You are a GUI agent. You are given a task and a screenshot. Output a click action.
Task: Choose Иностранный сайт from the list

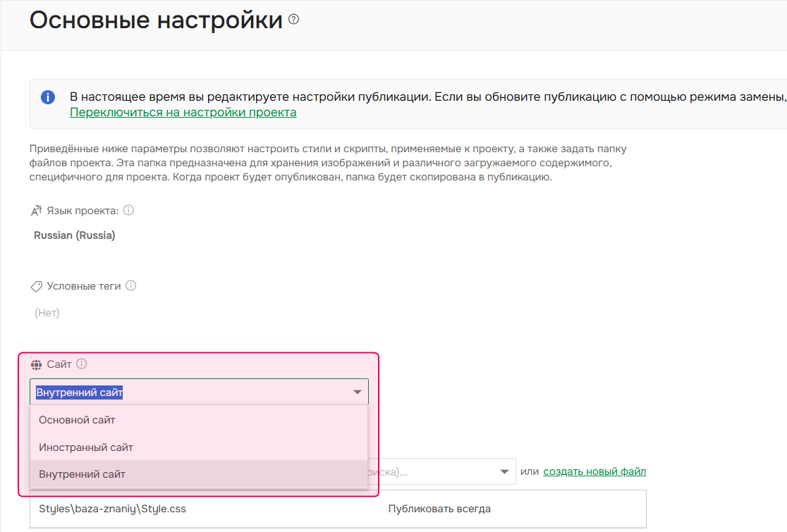click(199, 447)
